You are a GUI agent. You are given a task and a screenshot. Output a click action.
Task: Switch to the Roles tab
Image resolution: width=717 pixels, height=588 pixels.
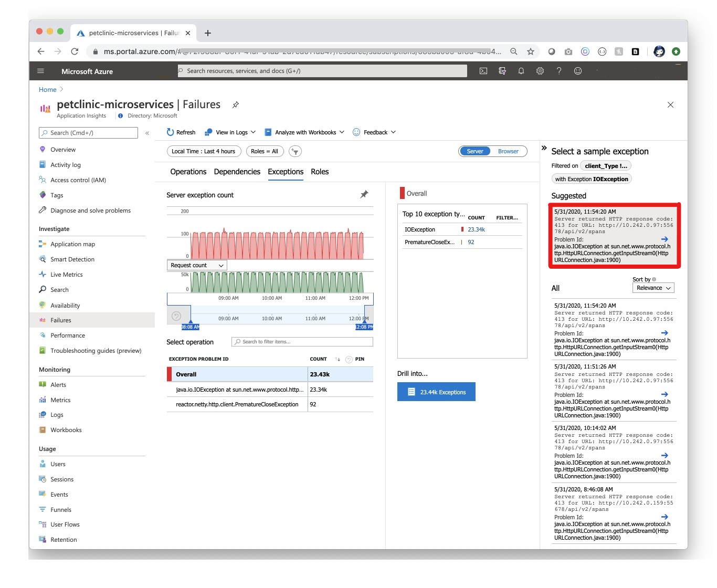(x=320, y=172)
